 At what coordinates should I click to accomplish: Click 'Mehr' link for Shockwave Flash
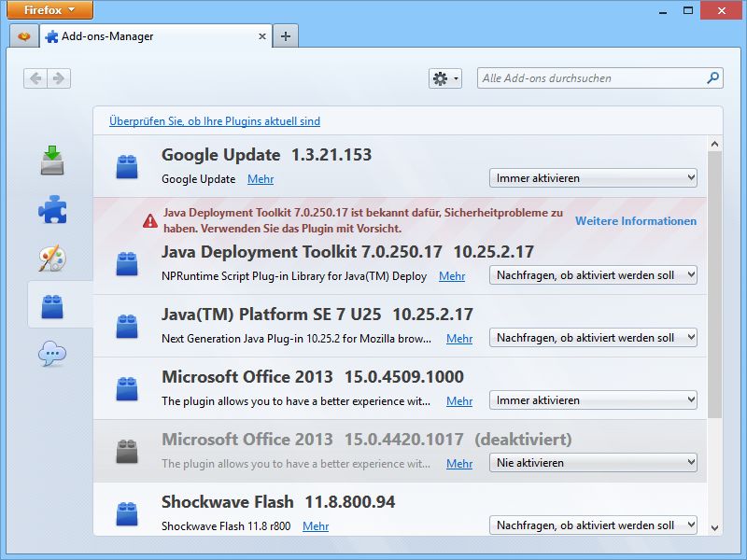point(316,526)
